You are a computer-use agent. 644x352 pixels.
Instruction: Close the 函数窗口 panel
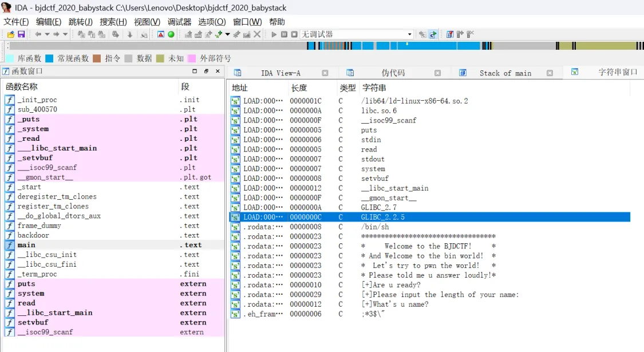[x=218, y=72]
